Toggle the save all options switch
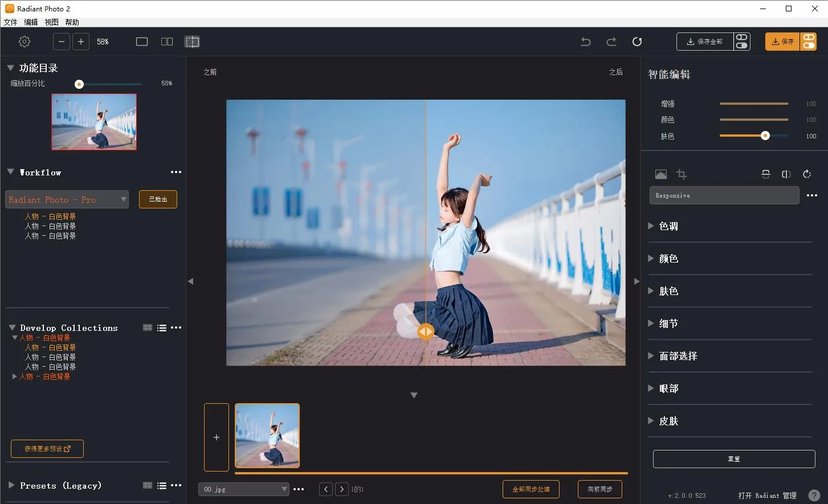This screenshot has width=828, height=504. pos(741,42)
